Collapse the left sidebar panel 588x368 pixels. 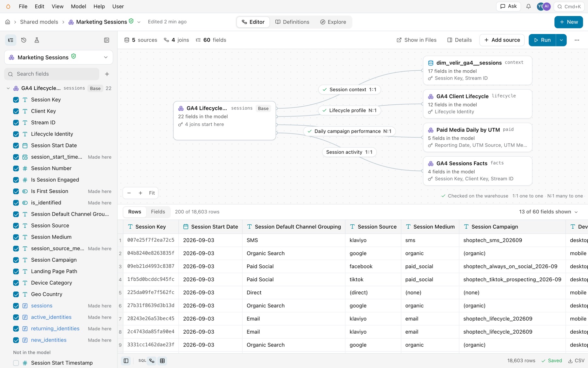(x=106, y=40)
